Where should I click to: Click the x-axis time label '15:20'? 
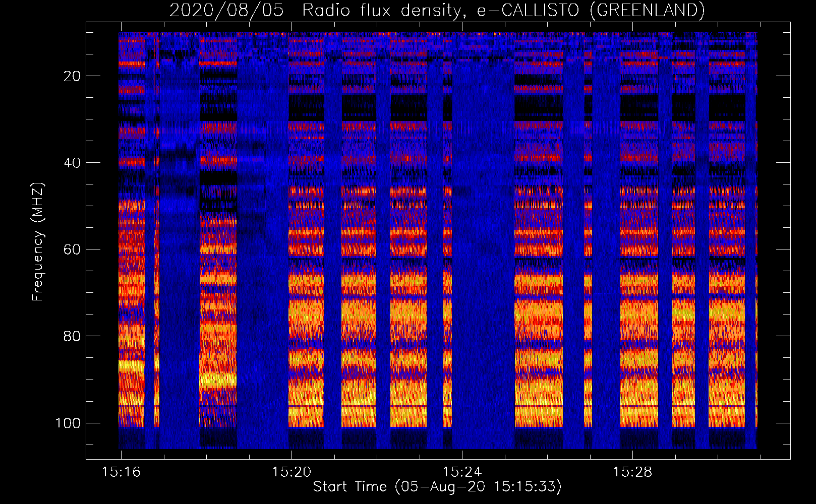pyautogui.click(x=292, y=472)
